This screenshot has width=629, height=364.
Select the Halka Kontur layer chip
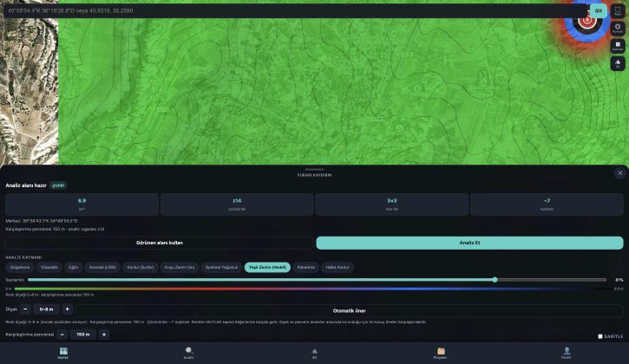point(337,268)
